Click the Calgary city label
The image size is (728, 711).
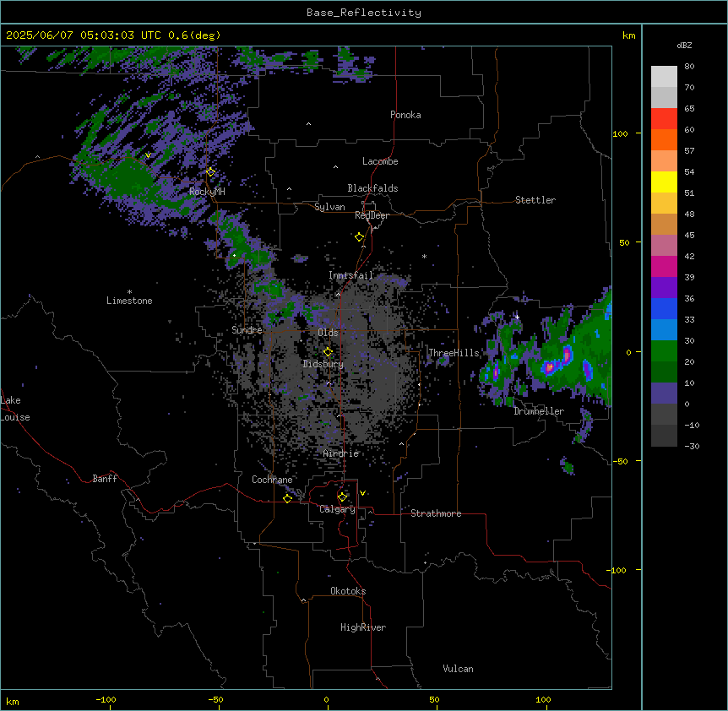(337, 509)
